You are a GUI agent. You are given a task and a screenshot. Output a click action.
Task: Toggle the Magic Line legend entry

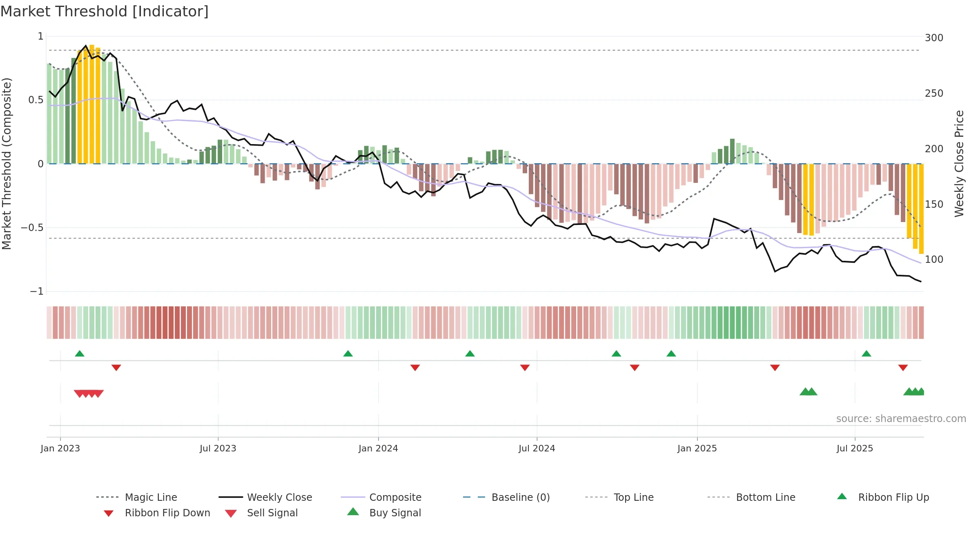click(x=137, y=497)
